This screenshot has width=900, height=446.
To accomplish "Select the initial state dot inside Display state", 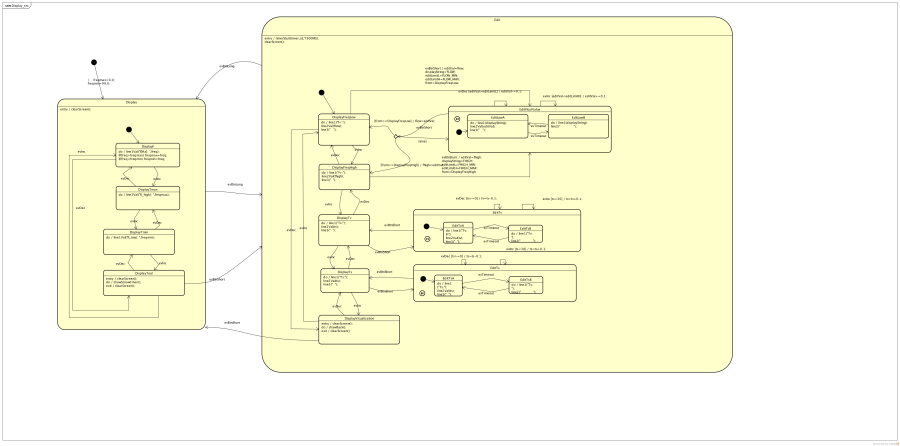I will 129,129.
